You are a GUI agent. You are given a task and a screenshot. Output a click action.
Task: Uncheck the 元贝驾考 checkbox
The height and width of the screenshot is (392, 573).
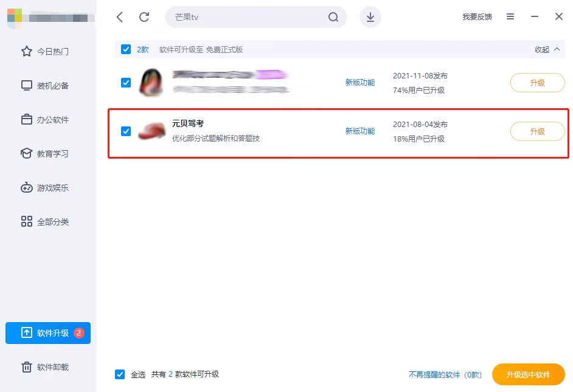[x=126, y=131]
